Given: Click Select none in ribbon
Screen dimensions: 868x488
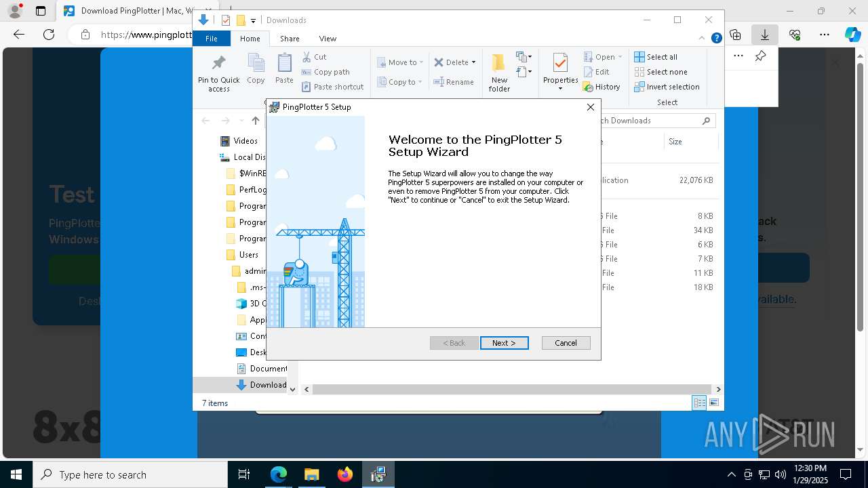Looking at the screenshot, I should pos(660,72).
